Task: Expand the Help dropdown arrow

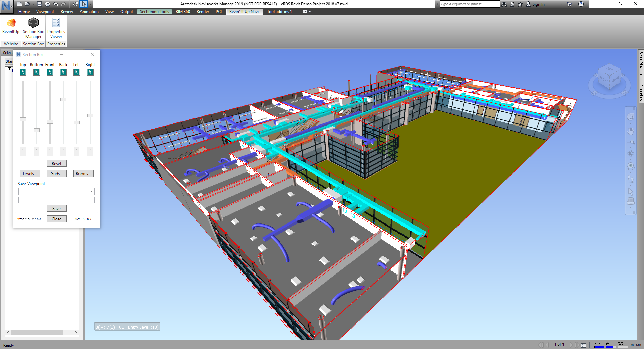Action: (587, 4)
